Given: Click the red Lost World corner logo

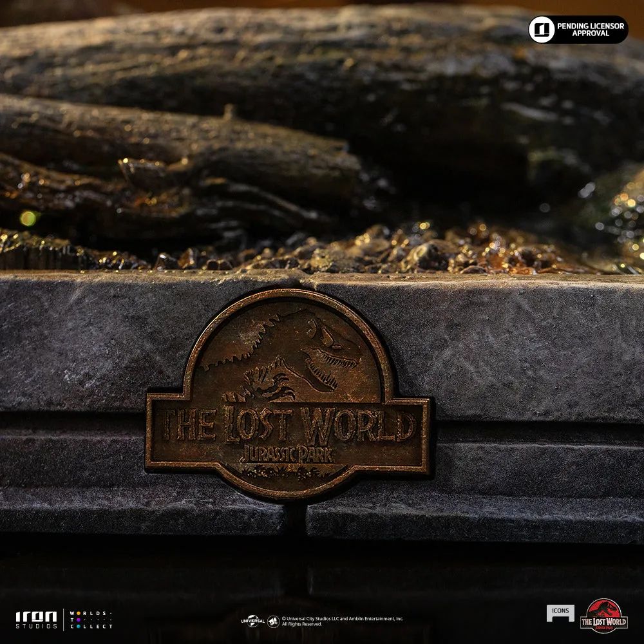Looking at the screenshot, I should coord(604,616).
